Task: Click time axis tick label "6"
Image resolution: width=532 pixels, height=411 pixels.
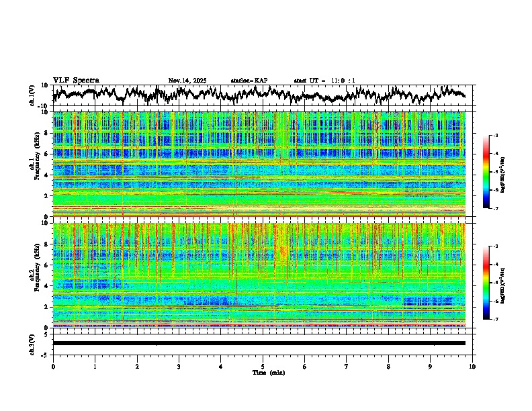Action: (305, 367)
